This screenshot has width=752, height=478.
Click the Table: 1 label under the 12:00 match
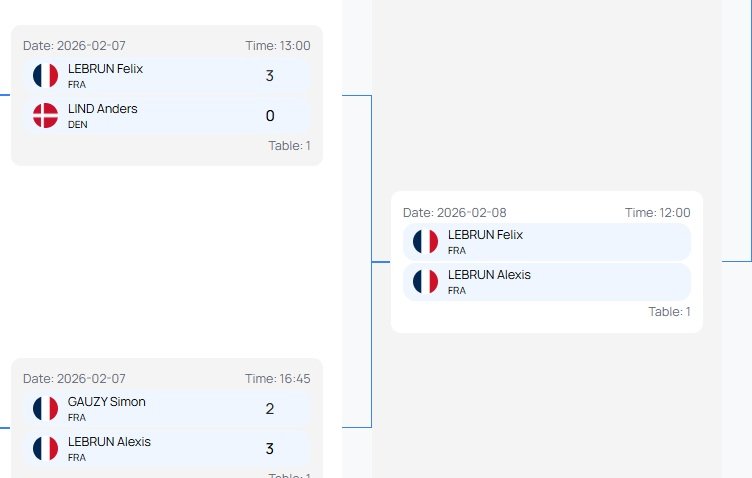[669, 312]
